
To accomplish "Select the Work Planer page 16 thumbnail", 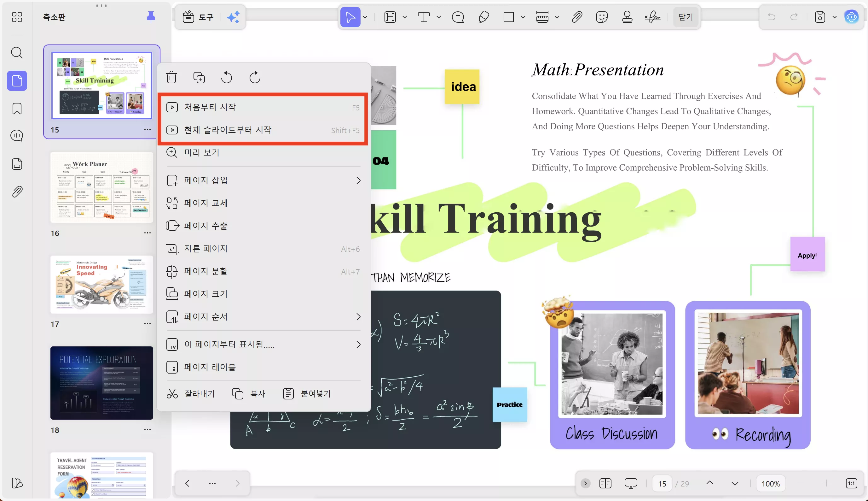I will (x=101, y=187).
